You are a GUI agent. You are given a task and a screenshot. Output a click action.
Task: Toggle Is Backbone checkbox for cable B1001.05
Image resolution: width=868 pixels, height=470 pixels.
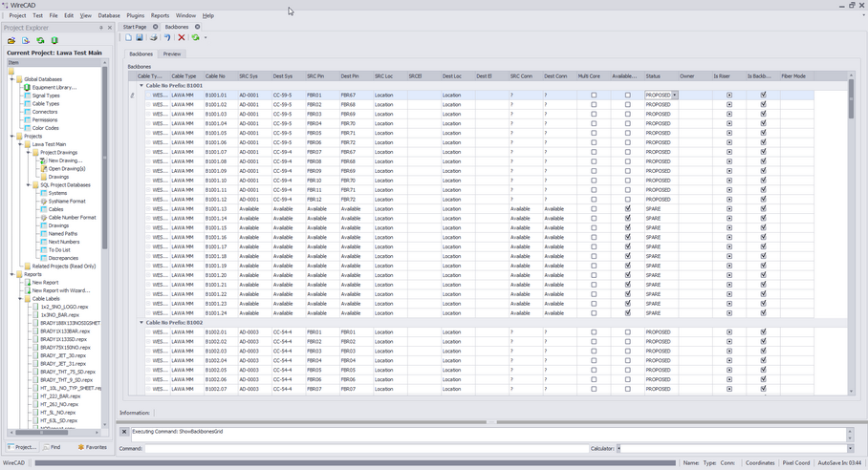point(763,133)
